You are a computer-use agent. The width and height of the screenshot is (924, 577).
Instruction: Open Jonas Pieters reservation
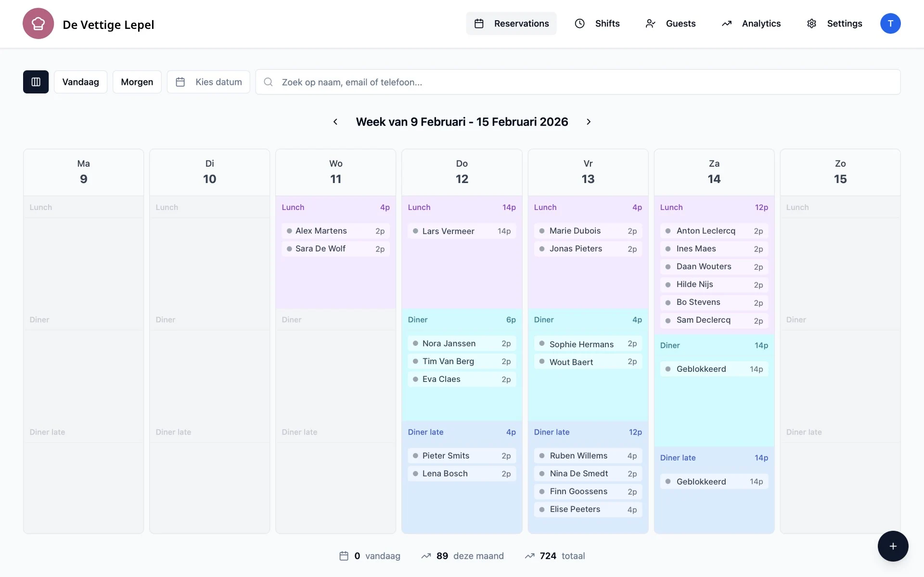588,249
